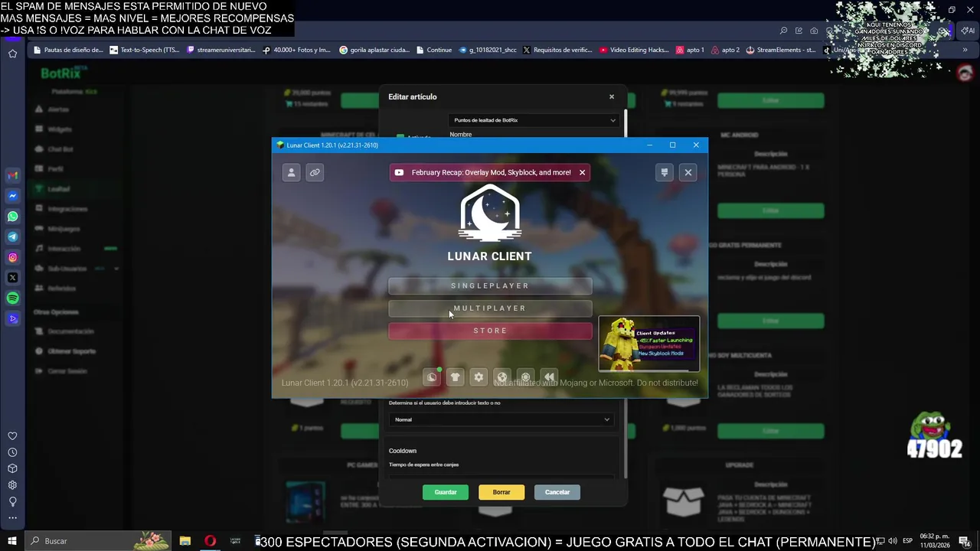Open the streameruniversitari bookmark

pyautogui.click(x=220, y=50)
